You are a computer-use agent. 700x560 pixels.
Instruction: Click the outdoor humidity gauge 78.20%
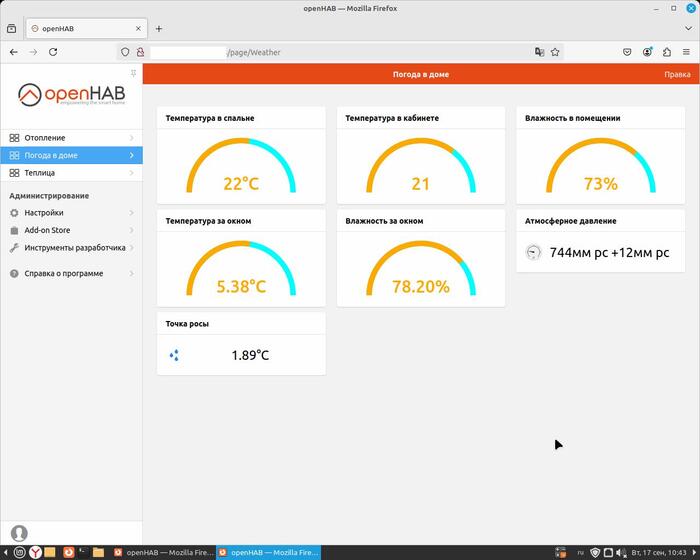click(421, 269)
